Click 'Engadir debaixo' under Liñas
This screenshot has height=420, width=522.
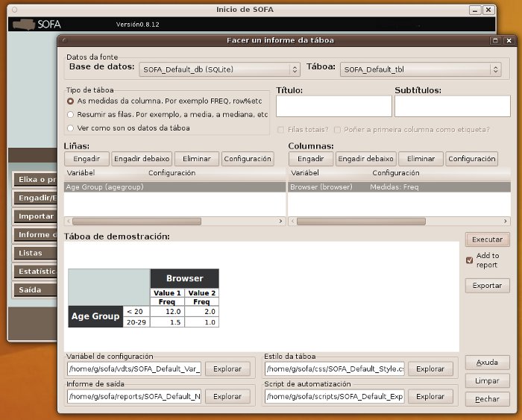coord(142,159)
